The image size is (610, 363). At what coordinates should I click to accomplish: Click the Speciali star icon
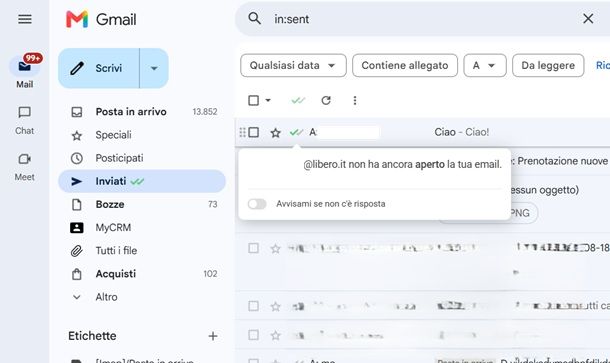coord(77,135)
